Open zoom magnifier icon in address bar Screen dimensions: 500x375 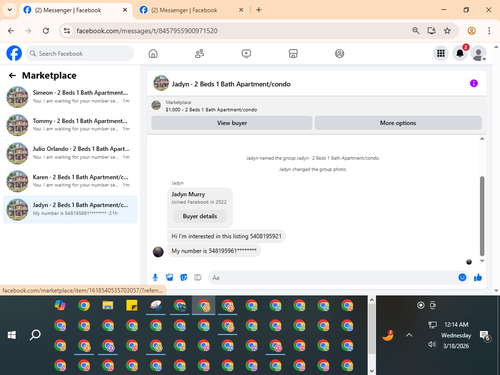416,31
